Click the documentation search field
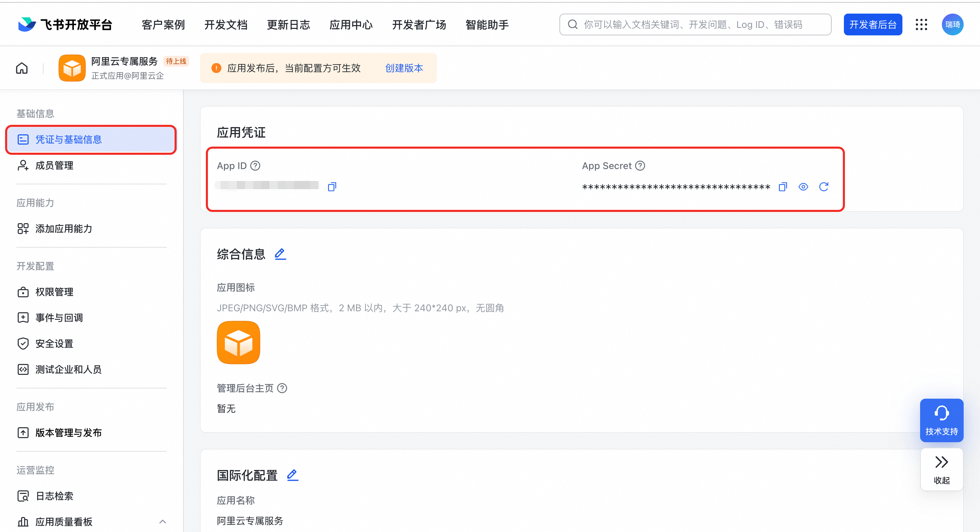Image resolution: width=980 pixels, height=532 pixels. point(695,25)
